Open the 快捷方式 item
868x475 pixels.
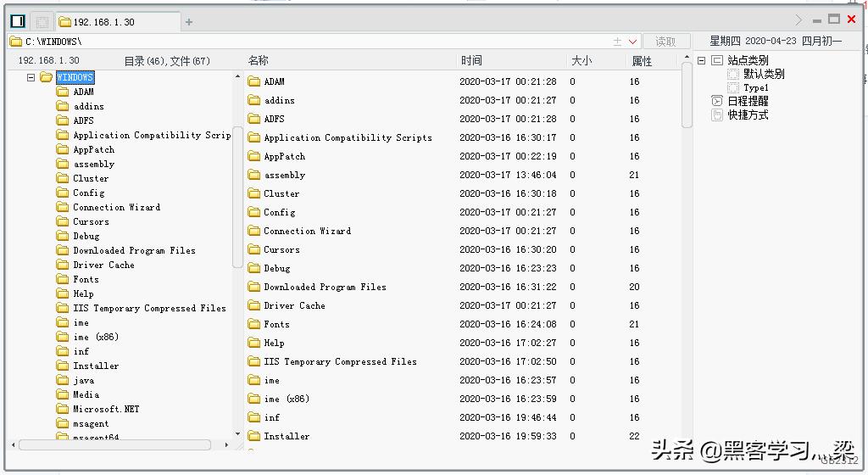click(x=748, y=115)
